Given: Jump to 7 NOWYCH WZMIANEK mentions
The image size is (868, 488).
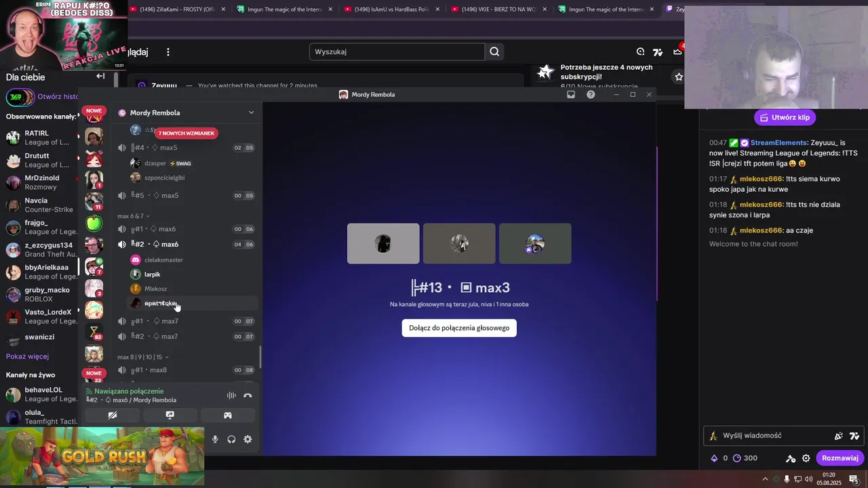Looking at the screenshot, I should [x=186, y=134].
